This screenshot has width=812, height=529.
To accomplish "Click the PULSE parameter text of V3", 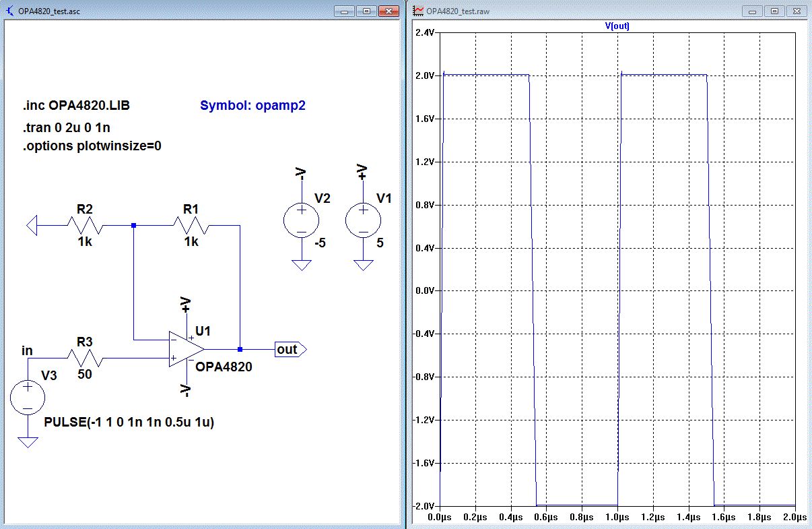I will pos(129,422).
